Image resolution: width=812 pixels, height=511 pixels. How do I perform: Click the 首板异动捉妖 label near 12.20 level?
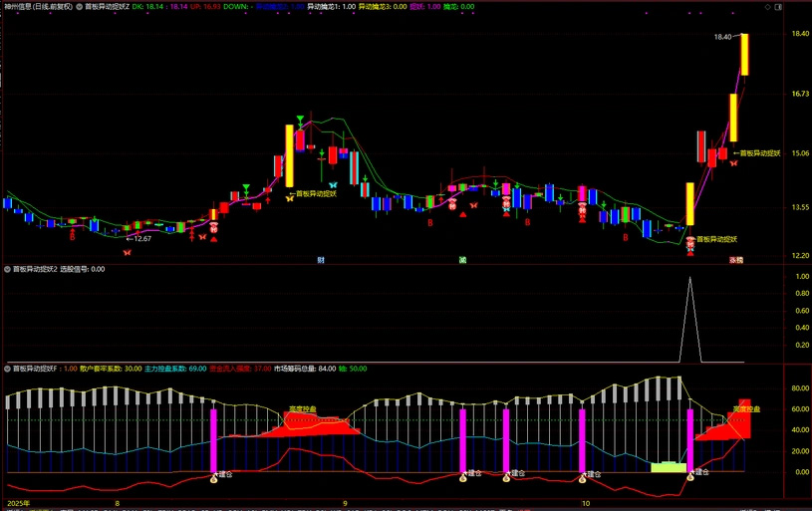(x=716, y=239)
